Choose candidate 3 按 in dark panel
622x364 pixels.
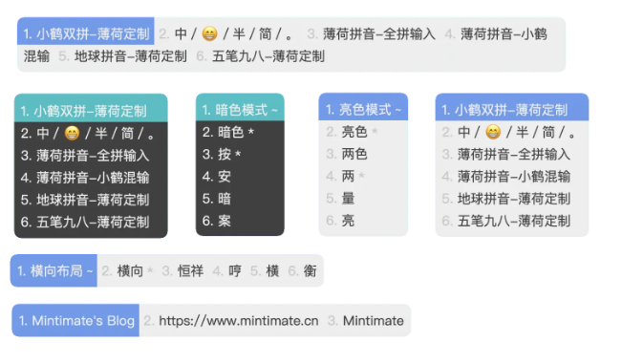point(240,154)
